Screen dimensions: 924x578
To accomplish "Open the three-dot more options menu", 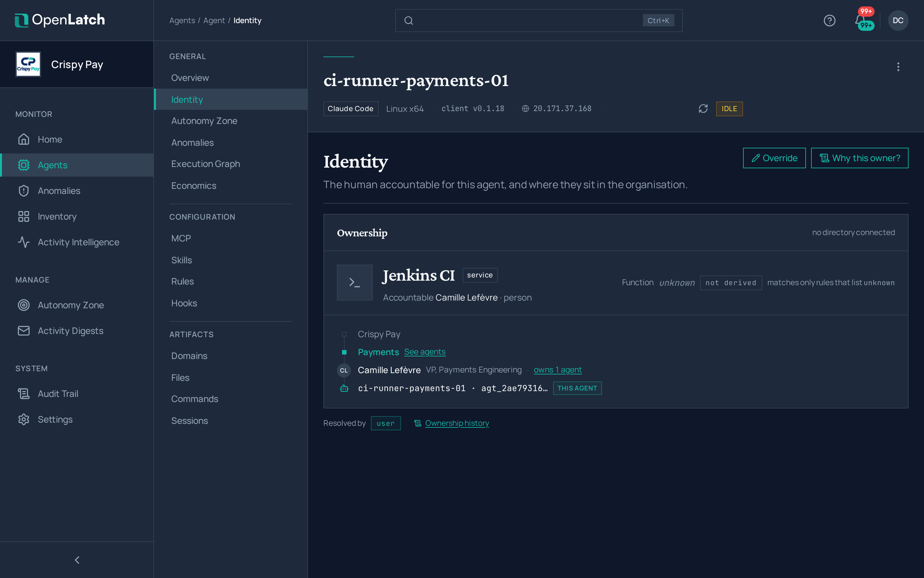I will 898,67.
